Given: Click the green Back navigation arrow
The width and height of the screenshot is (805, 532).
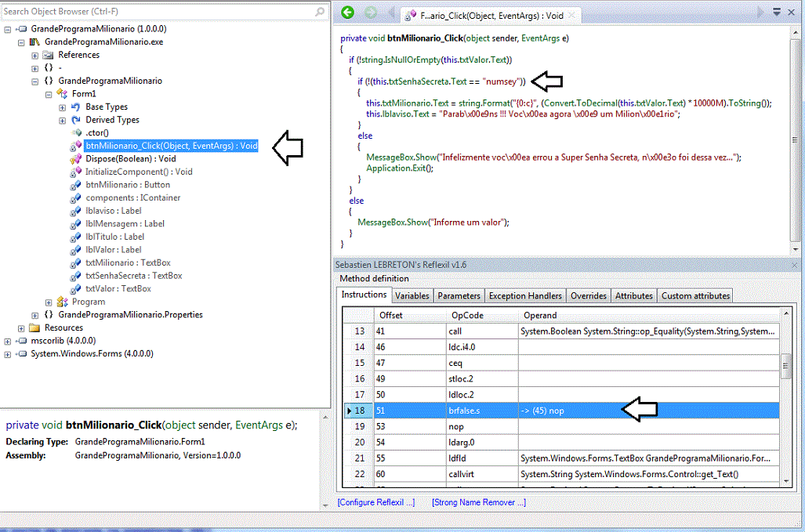Looking at the screenshot, I should point(347,13).
